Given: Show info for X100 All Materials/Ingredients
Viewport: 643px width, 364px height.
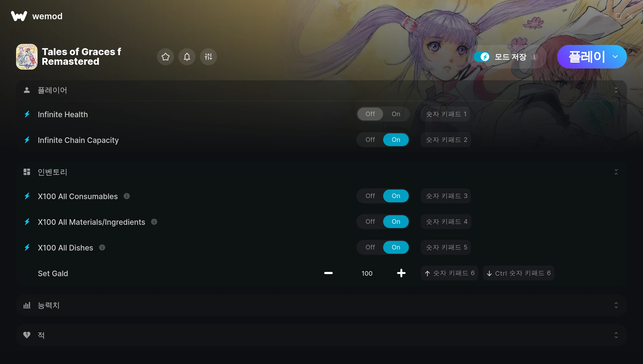Looking at the screenshot, I should point(154,222).
